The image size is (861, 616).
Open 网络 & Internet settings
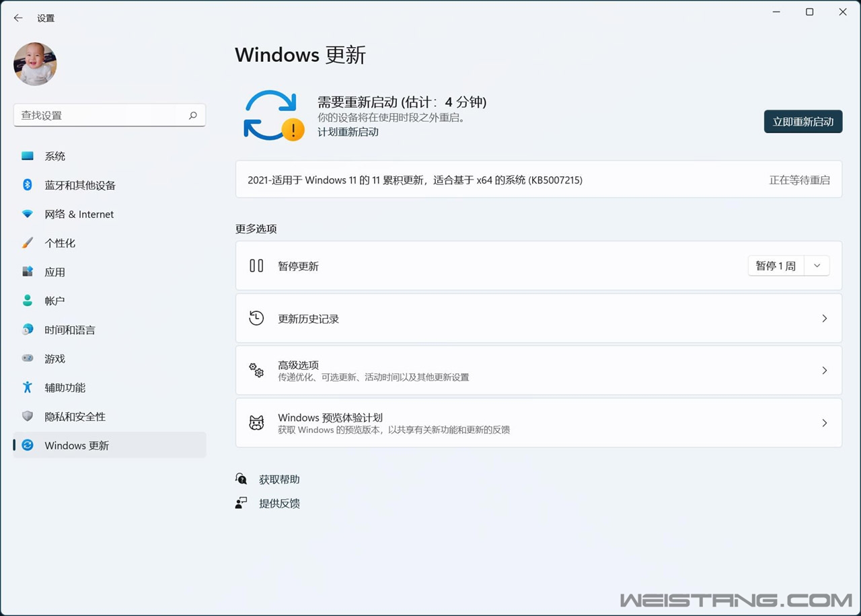110,214
